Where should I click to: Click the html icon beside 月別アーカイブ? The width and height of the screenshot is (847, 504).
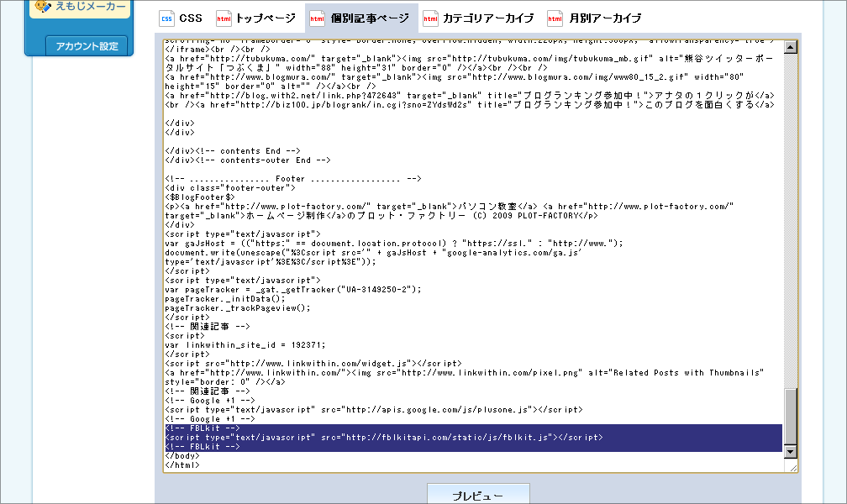pyautogui.click(x=555, y=18)
